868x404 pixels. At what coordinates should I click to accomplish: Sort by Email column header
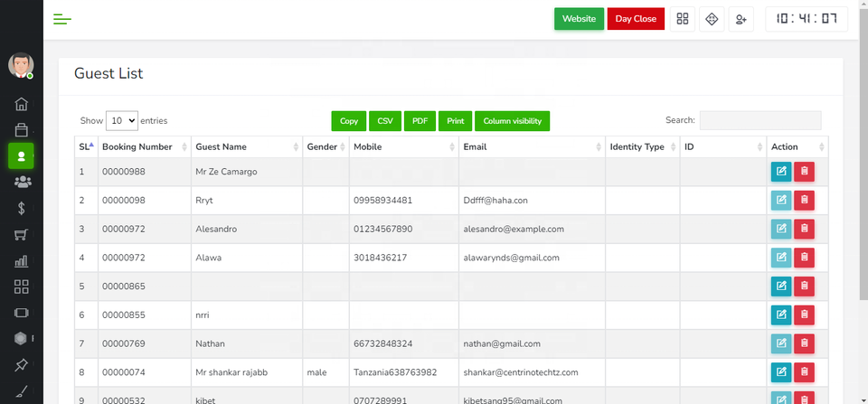531,146
